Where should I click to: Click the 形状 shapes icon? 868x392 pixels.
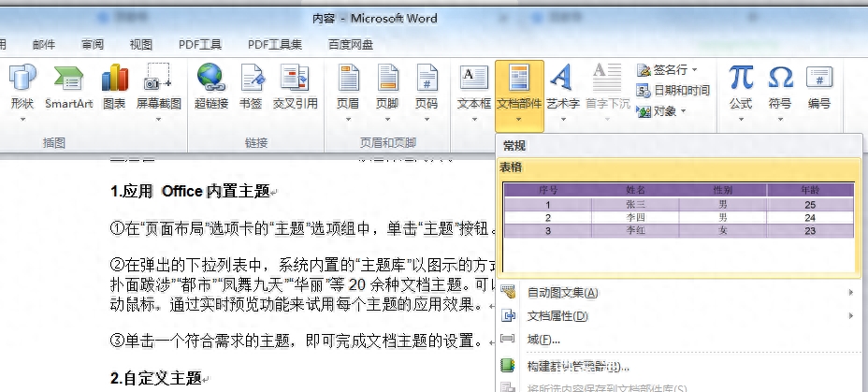[22, 77]
